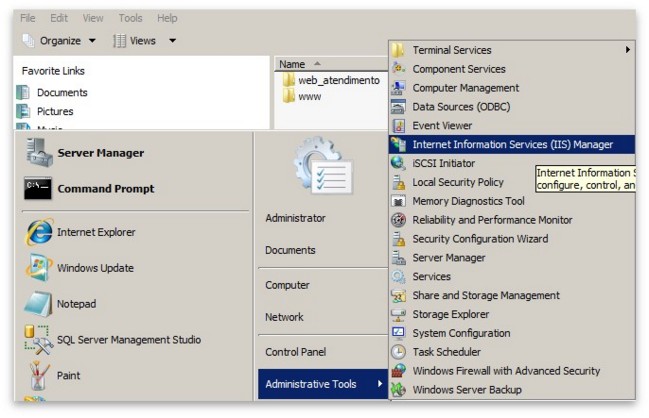The image size is (649, 418).
Task: Click the Data Sources (ODBC) icon
Action: click(398, 106)
